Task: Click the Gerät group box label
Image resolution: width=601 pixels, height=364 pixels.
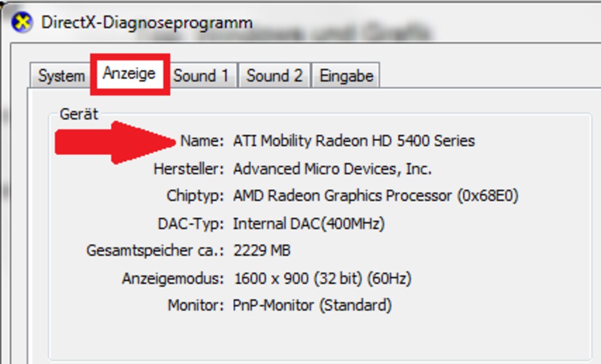Action: tap(79, 114)
